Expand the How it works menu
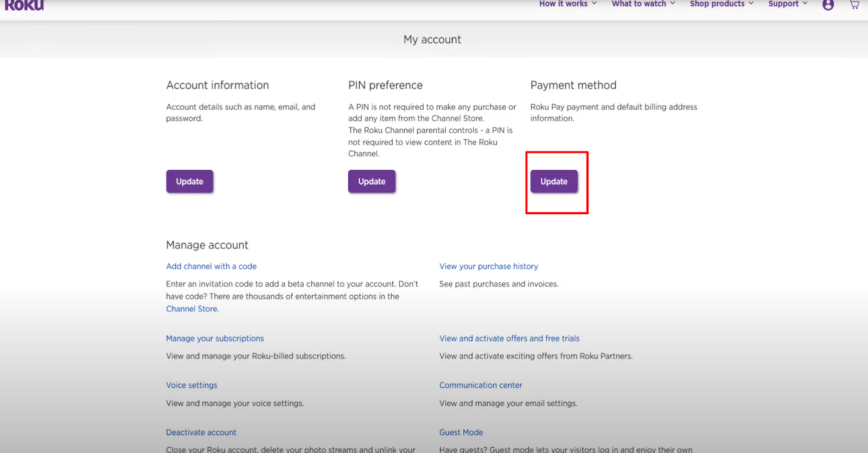 (568, 4)
